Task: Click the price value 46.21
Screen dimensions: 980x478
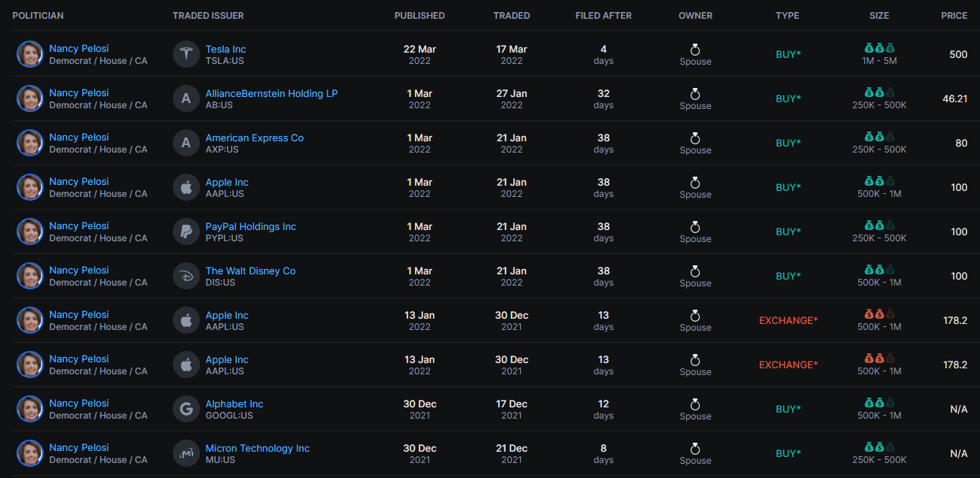Action: [x=954, y=98]
